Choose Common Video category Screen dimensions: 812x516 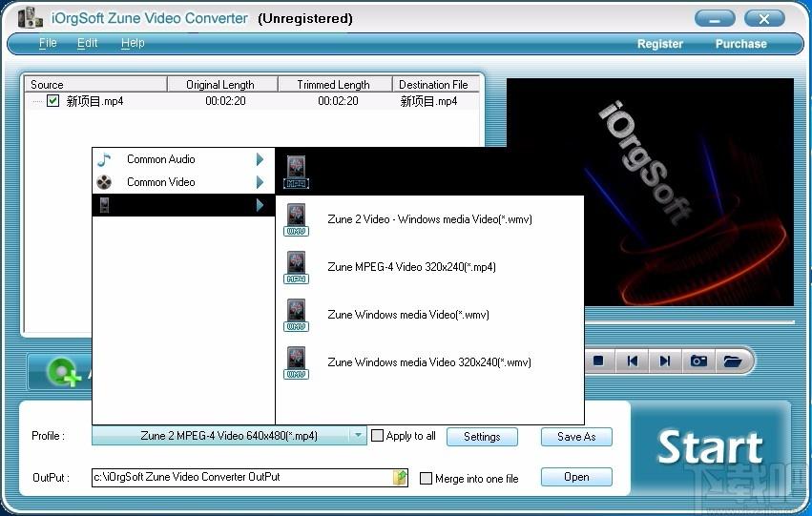(x=183, y=182)
